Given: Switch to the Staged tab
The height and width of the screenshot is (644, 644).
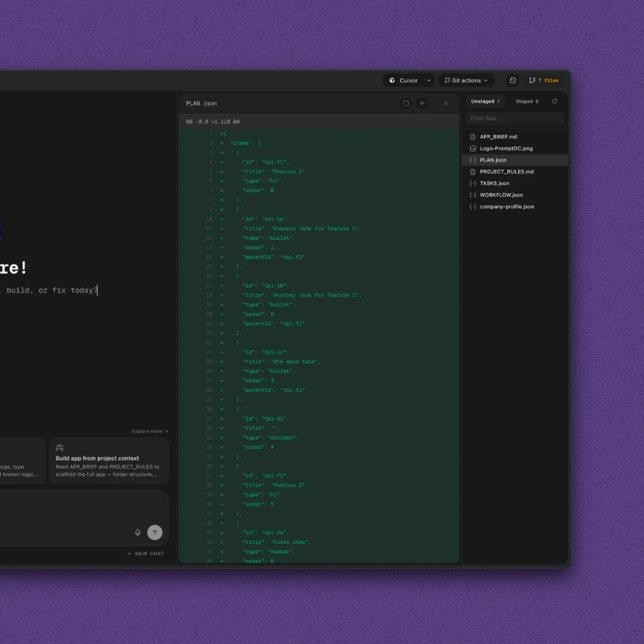Looking at the screenshot, I should [x=527, y=101].
